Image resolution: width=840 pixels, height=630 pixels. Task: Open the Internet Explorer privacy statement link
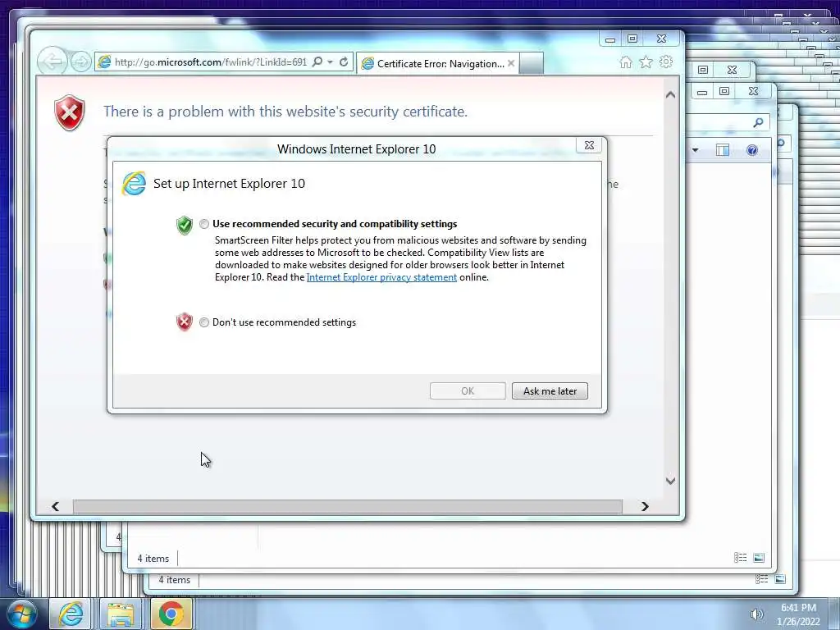(x=381, y=277)
